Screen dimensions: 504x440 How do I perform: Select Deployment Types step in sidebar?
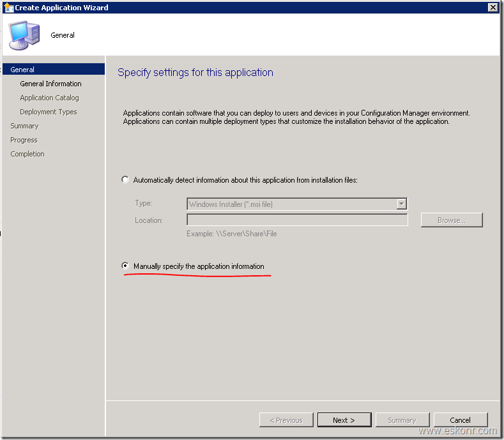[x=48, y=112]
